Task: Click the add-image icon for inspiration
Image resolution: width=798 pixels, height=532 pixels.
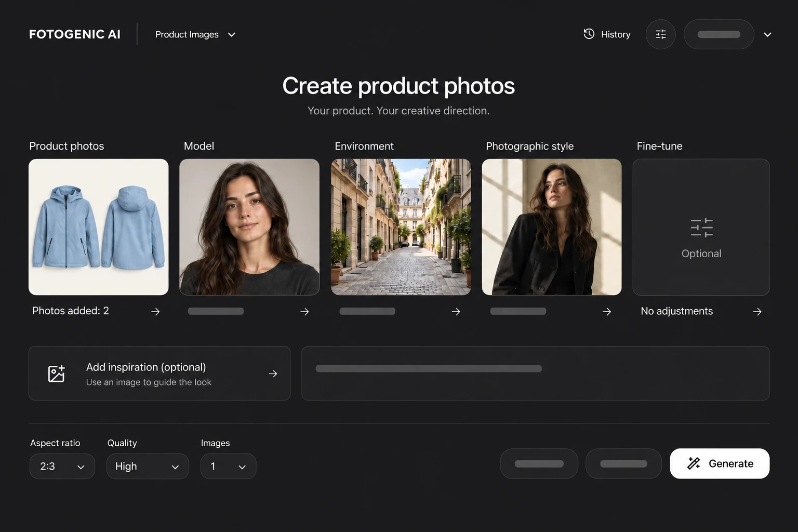Action: 56,374
